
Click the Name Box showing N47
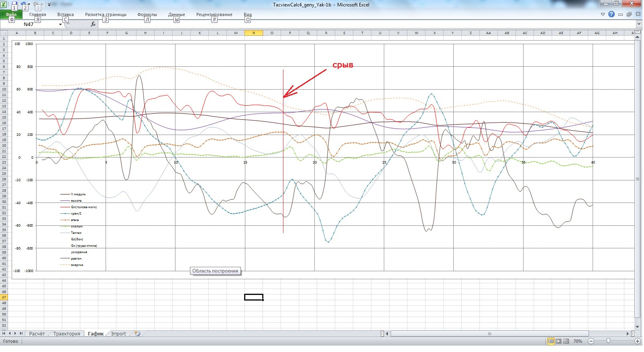[x=29, y=25]
